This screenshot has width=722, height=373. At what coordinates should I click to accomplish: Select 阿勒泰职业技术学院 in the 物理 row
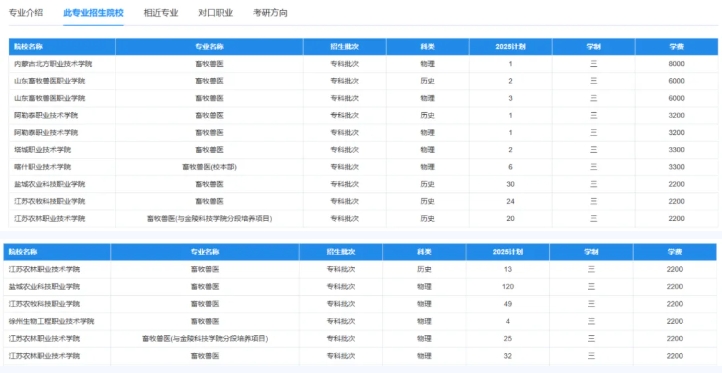(x=46, y=133)
